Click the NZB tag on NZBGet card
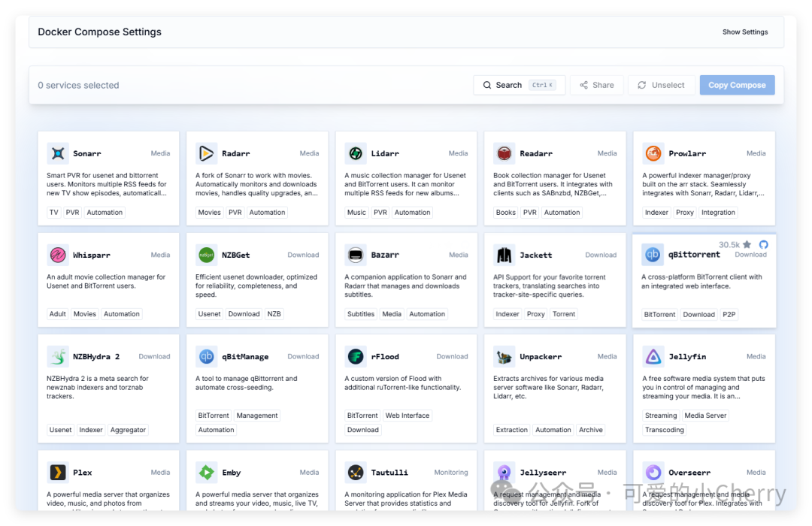812x526 pixels. point(274,314)
